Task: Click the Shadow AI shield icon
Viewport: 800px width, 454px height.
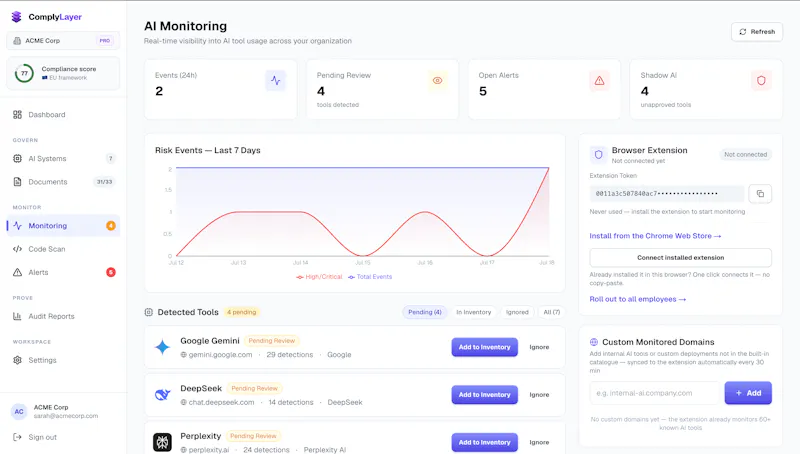Action: coord(761,81)
